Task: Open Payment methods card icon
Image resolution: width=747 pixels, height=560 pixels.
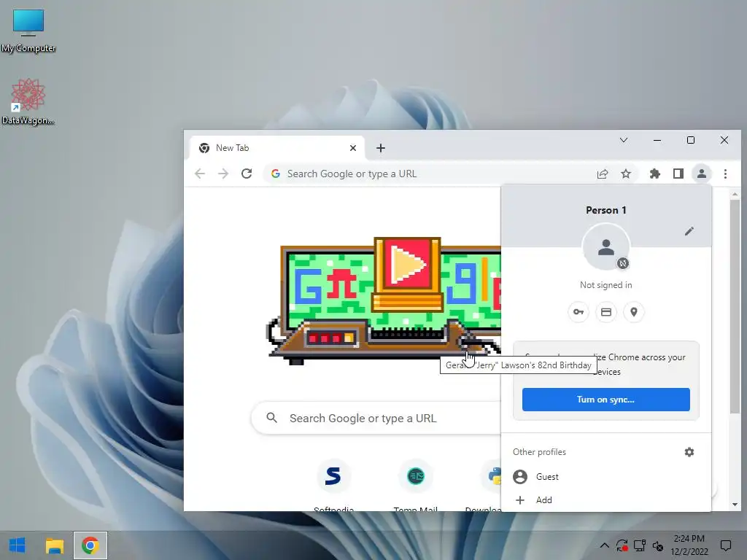Action: 606,312
